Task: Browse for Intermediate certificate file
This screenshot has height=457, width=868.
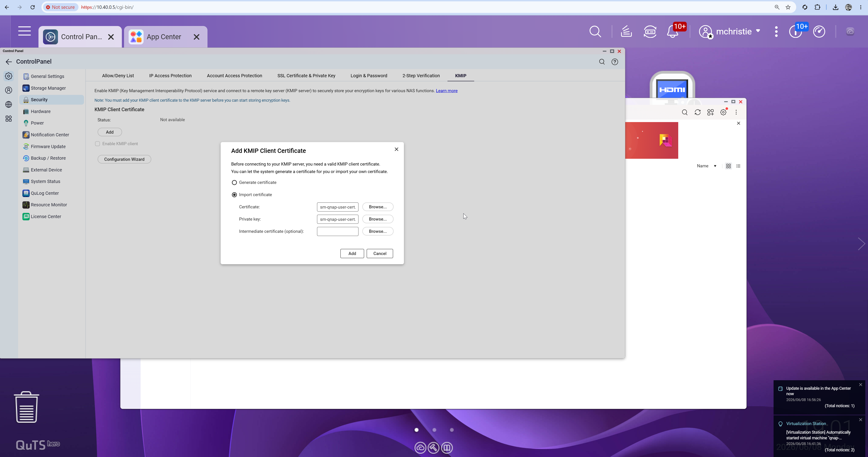Action: 378,231
